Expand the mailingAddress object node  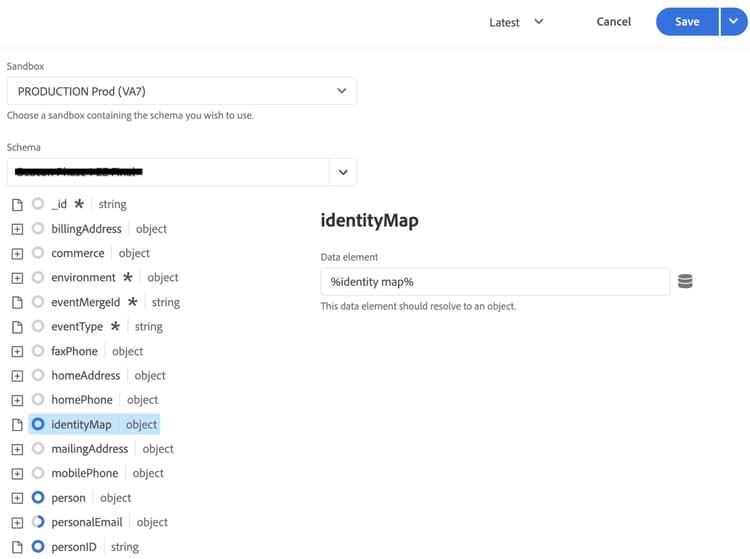(x=17, y=449)
